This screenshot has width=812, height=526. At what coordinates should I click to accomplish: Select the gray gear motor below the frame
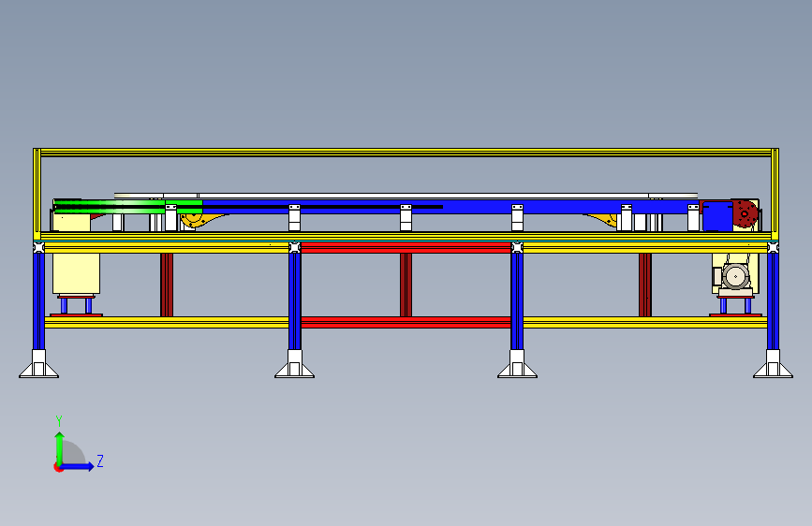(x=734, y=277)
